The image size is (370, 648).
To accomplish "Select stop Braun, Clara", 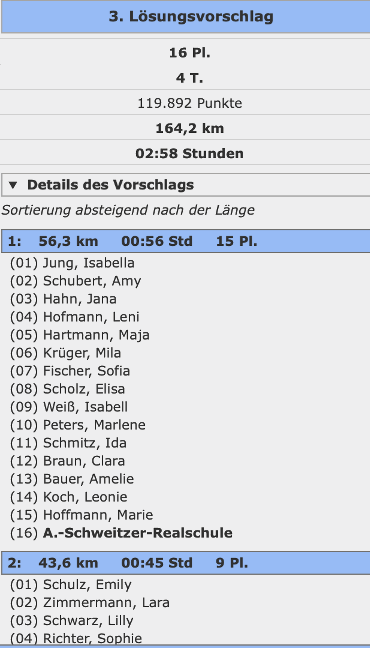I will click(x=67, y=461).
